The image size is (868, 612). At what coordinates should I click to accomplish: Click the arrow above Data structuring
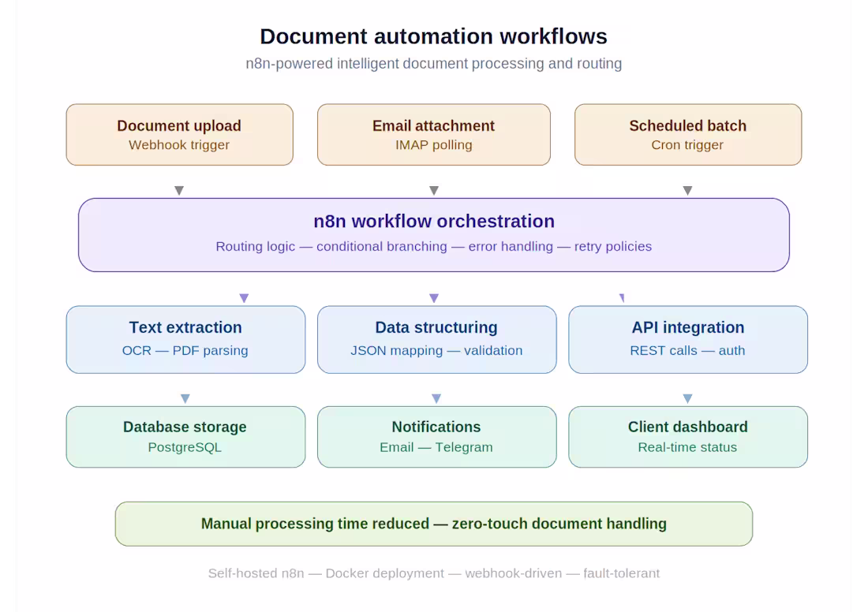coord(434,297)
